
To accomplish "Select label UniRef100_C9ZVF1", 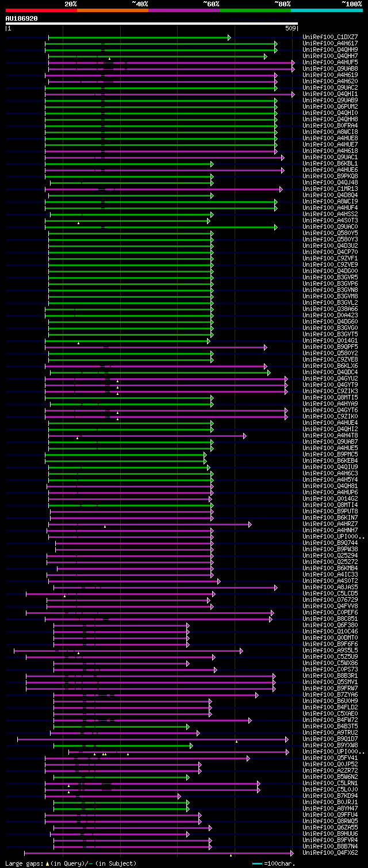I will pos(330,259).
